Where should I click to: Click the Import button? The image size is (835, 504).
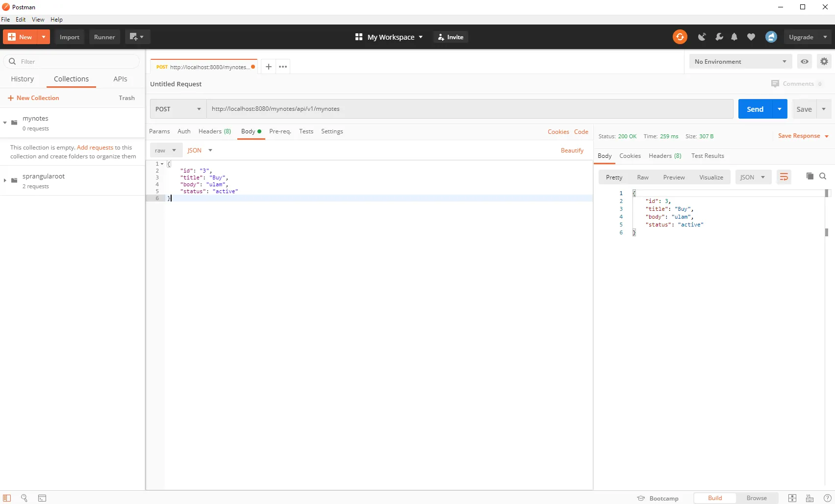coord(70,37)
